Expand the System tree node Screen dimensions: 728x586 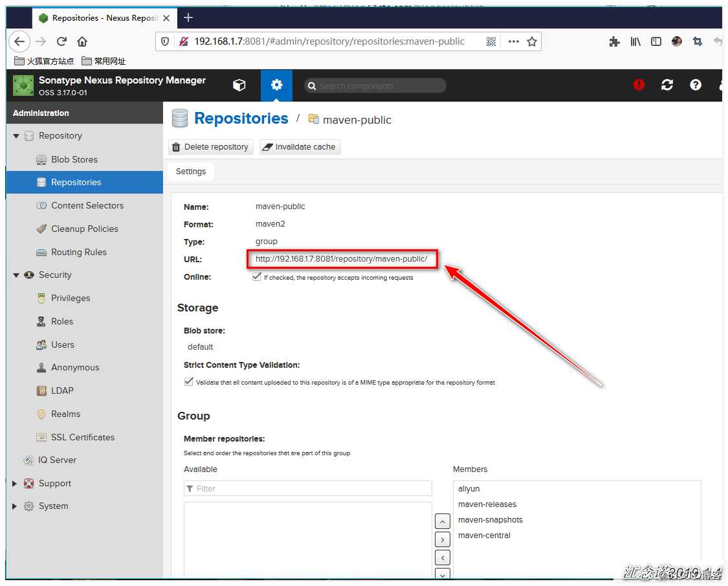(14, 506)
